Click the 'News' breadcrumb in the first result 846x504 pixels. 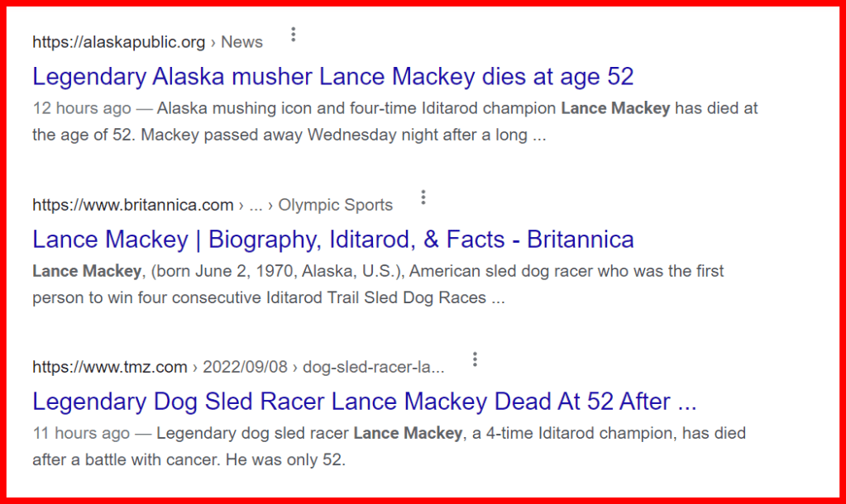[241, 42]
